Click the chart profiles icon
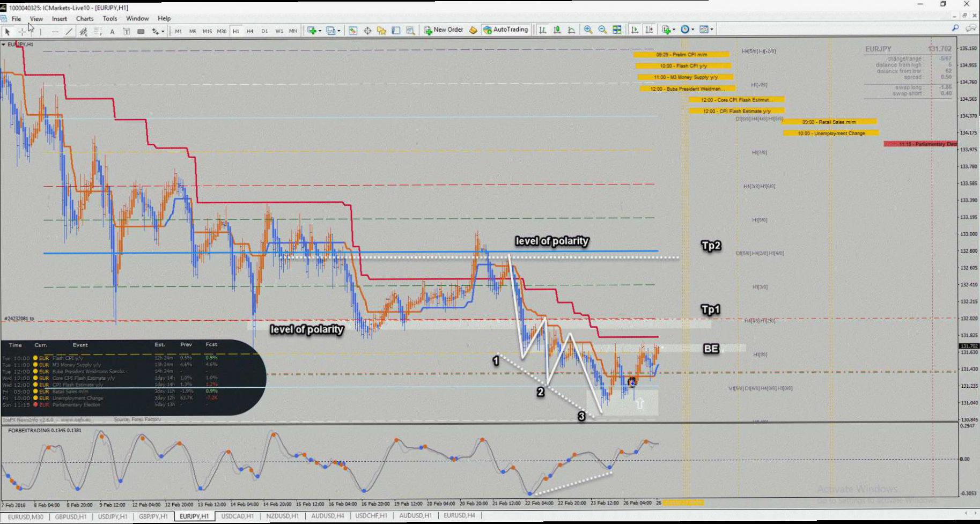The width and height of the screenshot is (980, 524). (x=331, y=31)
